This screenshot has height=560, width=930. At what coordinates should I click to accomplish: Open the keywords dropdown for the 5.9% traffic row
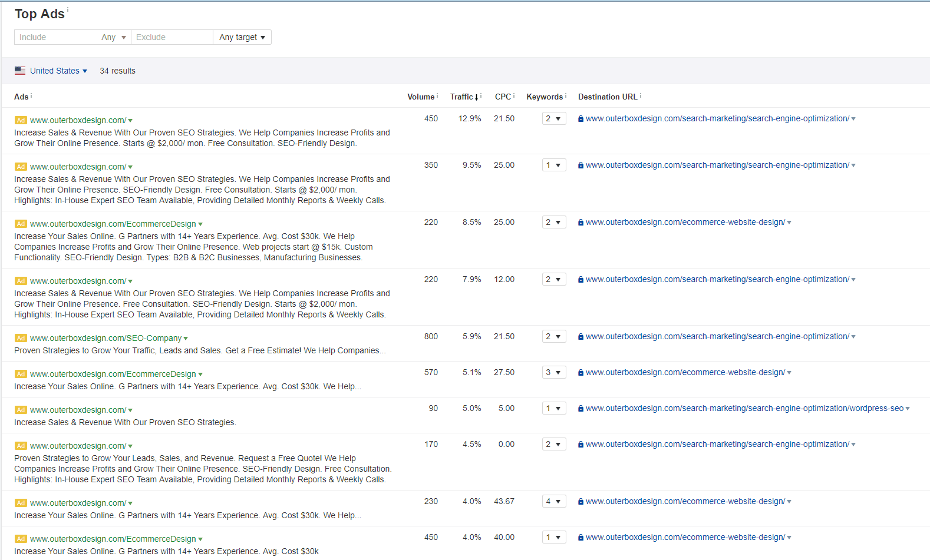554,336
